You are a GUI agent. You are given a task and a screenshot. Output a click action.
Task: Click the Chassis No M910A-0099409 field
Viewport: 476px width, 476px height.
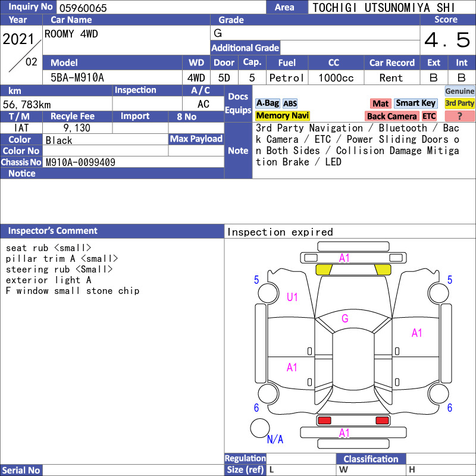click(x=133, y=162)
